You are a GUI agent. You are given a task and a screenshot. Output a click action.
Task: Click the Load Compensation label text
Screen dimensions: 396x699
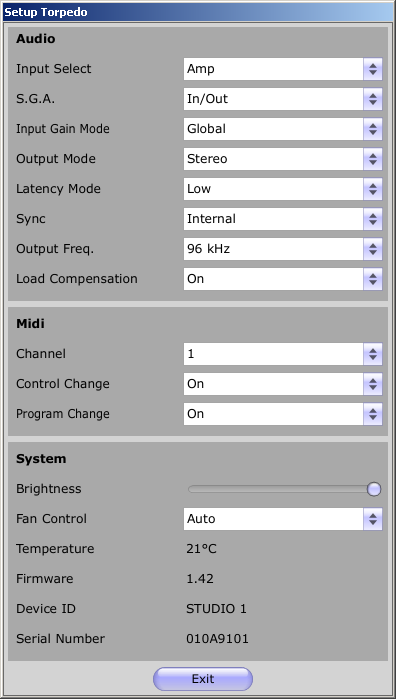click(x=77, y=279)
